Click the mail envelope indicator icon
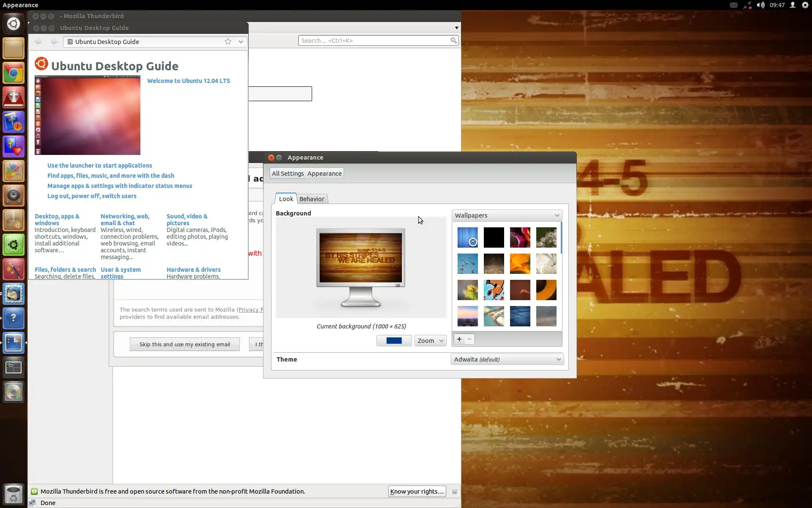This screenshot has width=812, height=508. (734, 5)
